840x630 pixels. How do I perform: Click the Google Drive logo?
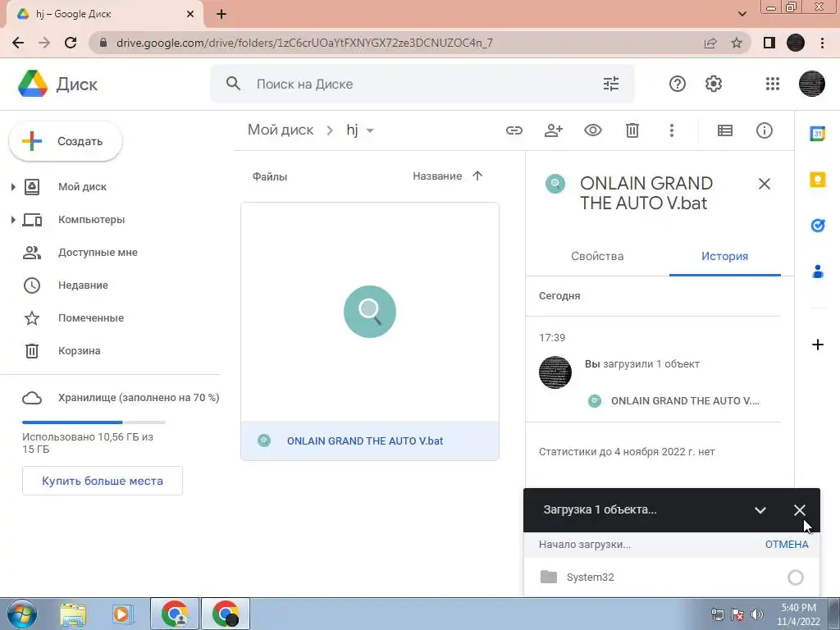[33, 84]
